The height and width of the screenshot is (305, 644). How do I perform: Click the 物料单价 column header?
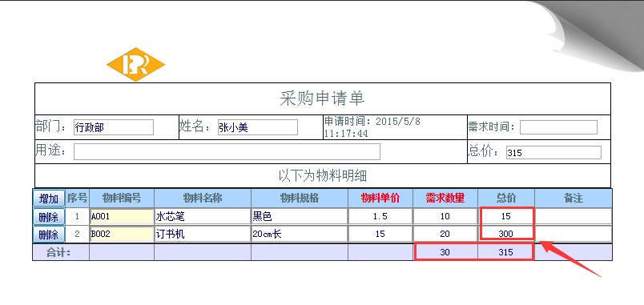pos(380,199)
